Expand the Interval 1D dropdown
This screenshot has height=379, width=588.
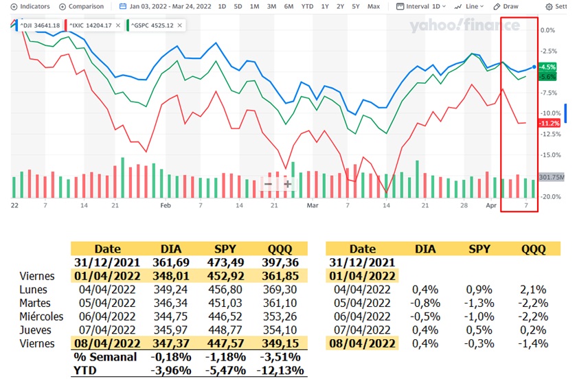pos(421,6)
